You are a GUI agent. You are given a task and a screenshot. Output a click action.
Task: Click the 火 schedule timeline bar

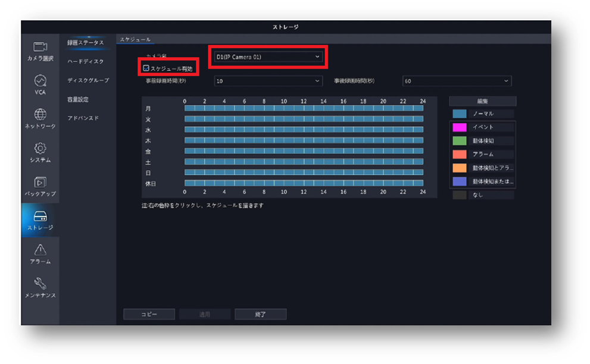(x=304, y=119)
